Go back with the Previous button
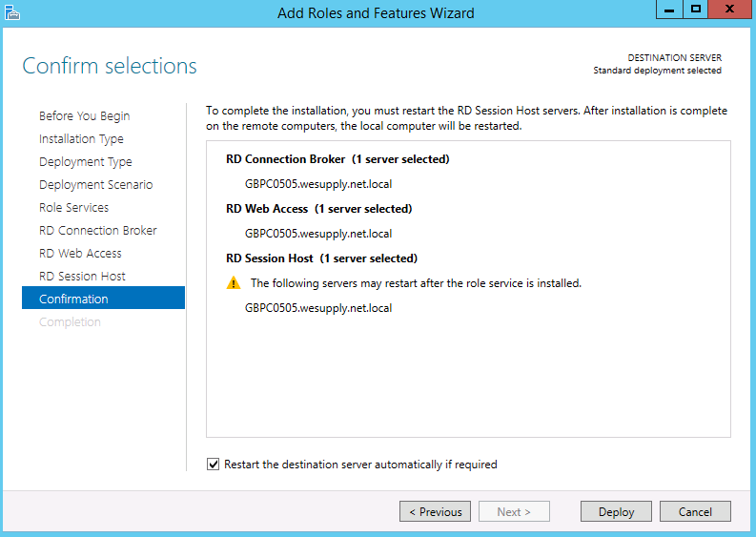 (435, 511)
